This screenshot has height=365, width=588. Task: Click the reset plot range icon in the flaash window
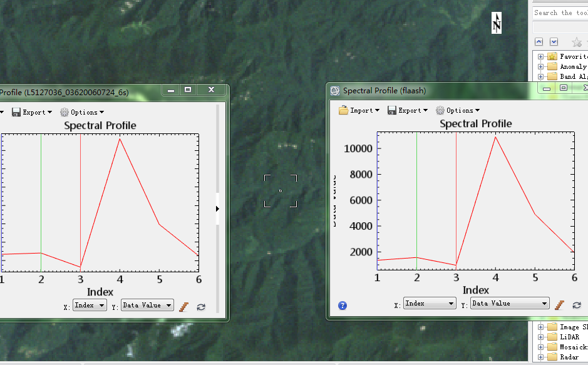tap(577, 305)
